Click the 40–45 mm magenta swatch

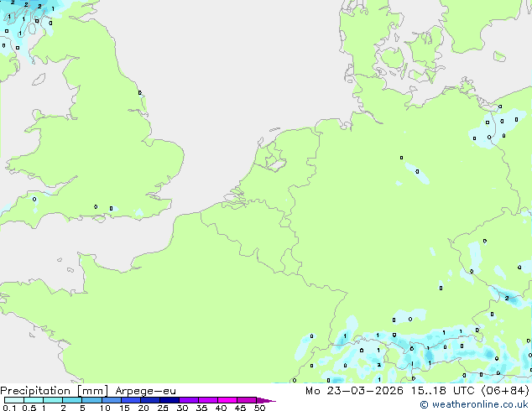227,400
